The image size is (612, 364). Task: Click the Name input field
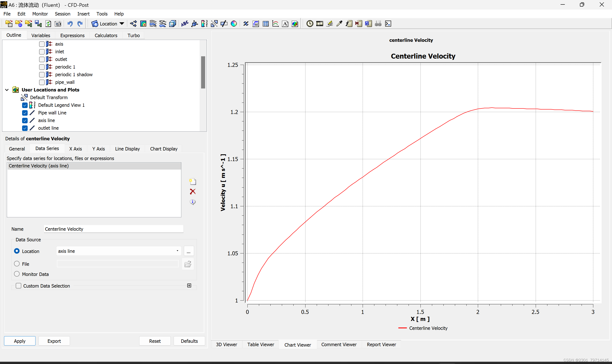(114, 229)
